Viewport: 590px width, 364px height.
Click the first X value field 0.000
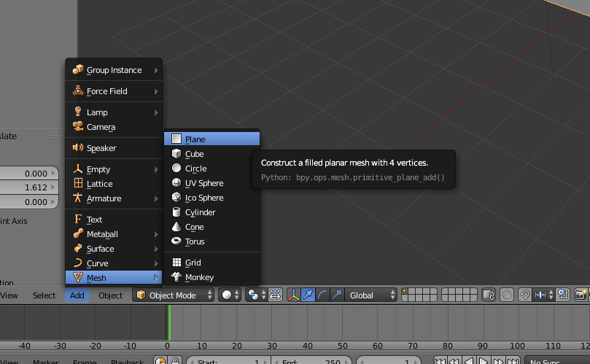(x=29, y=173)
